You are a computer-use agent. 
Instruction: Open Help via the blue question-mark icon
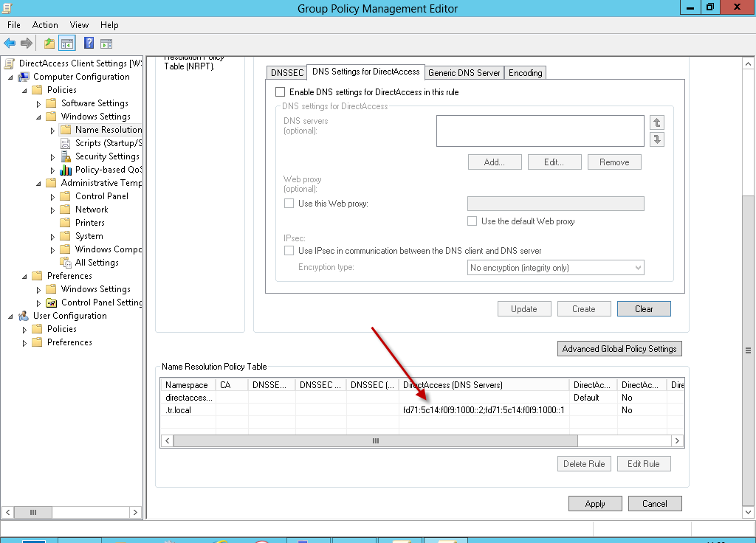point(89,44)
